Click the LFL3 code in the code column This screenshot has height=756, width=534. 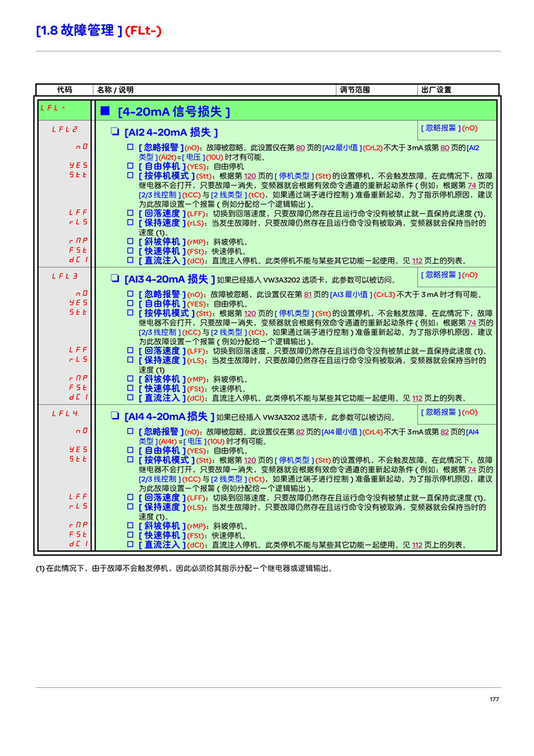tap(65, 276)
